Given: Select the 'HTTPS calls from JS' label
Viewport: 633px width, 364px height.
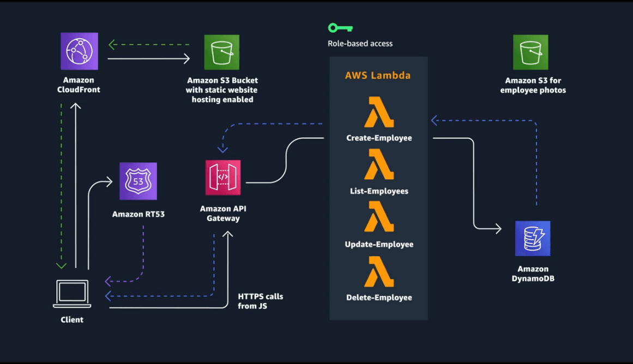Looking at the screenshot, I should [x=260, y=301].
